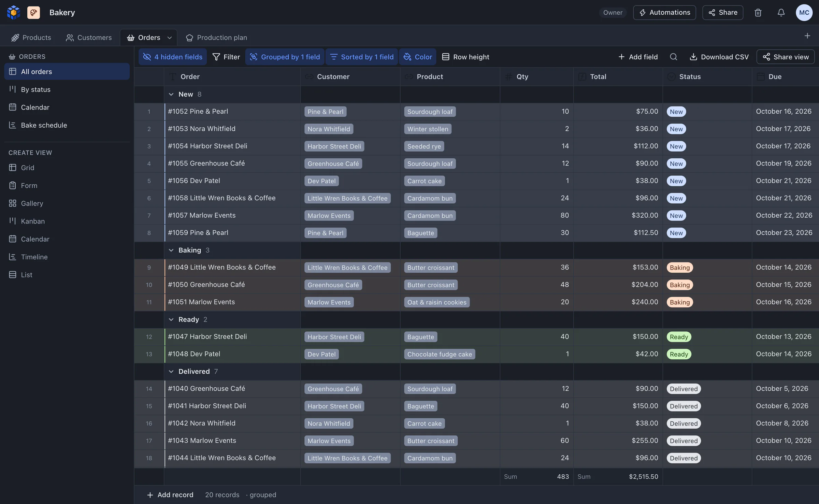Click Add field

638,57
